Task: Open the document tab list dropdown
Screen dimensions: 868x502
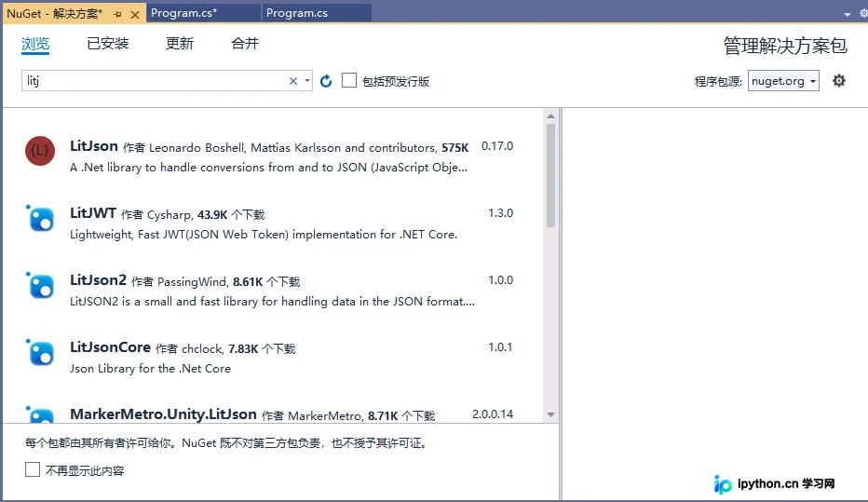Action: tap(847, 14)
